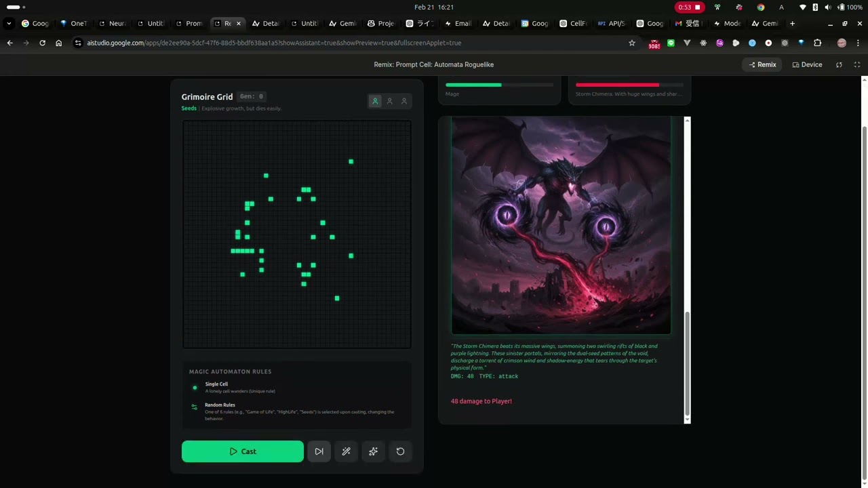Select the third character icon
This screenshot has width=868, height=488.
pyautogui.click(x=404, y=102)
